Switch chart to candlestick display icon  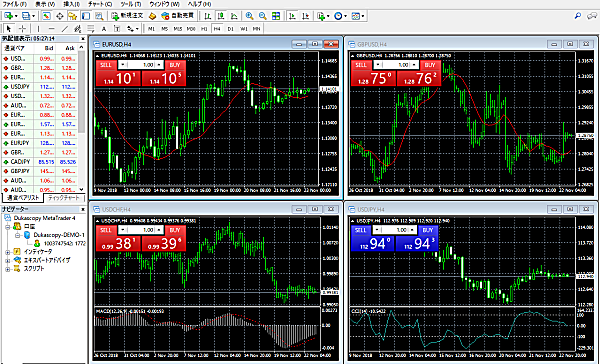[221, 16]
